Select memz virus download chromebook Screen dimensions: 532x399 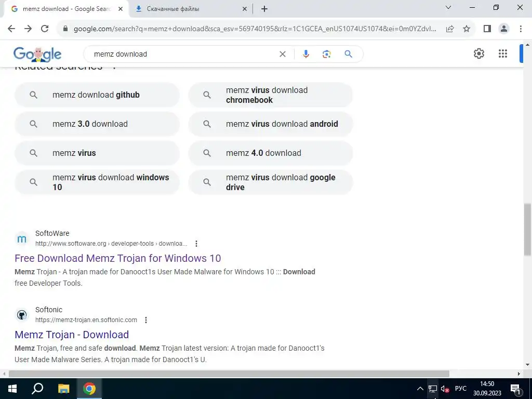click(x=271, y=95)
